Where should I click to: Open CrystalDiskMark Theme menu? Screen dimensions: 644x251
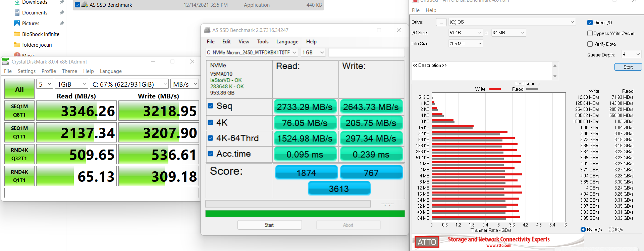coord(69,71)
